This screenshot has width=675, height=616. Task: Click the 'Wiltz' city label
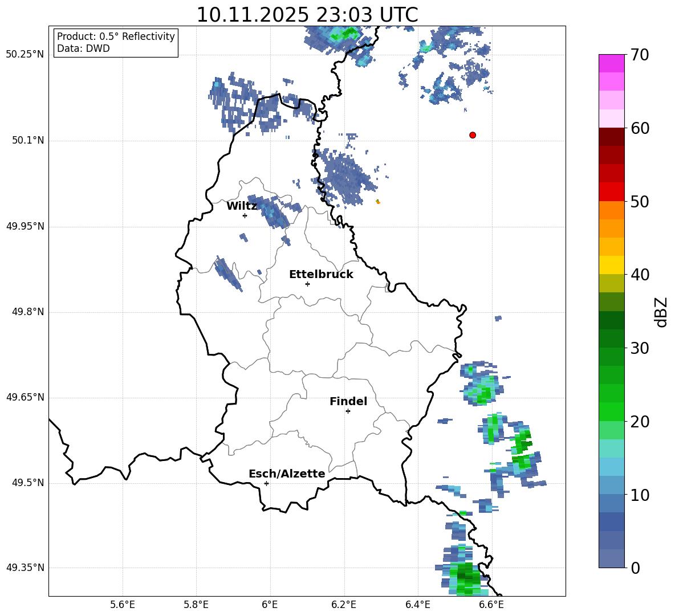[x=242, y=206]
